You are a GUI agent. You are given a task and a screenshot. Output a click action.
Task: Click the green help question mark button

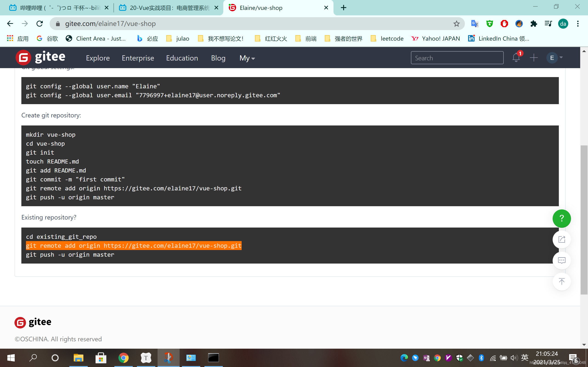coord(562,218)
